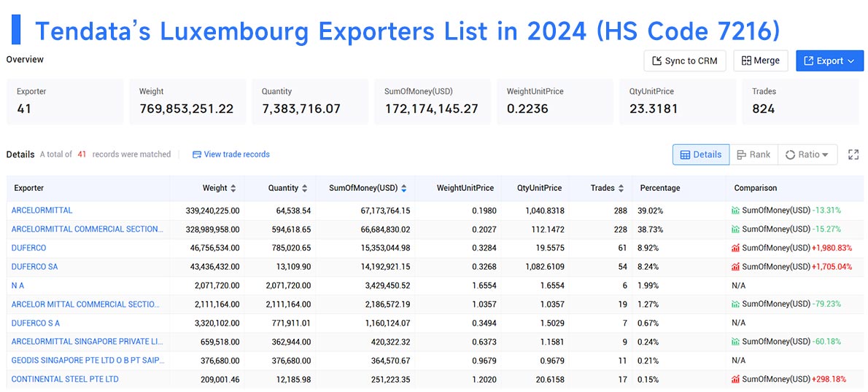Click the red trend icon in DUFERCO SA row
Viewport: 868px width, 392px height.
coord(735,267)
